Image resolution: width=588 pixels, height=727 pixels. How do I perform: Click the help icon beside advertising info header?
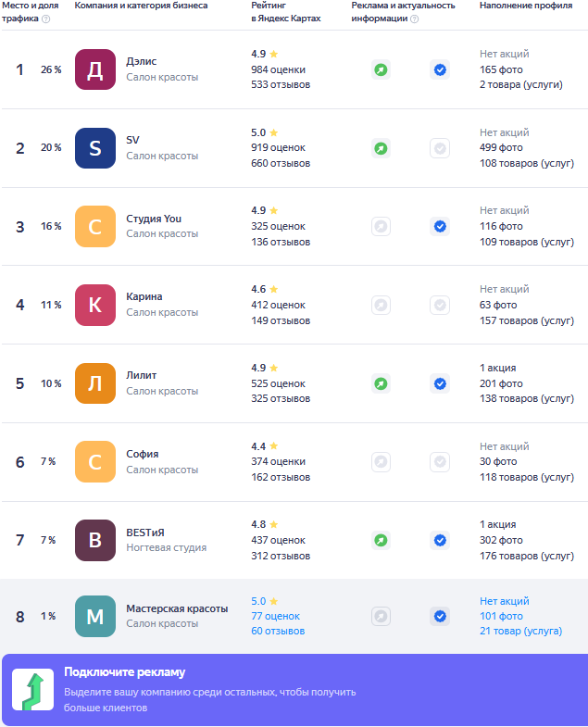click(414, 19)
